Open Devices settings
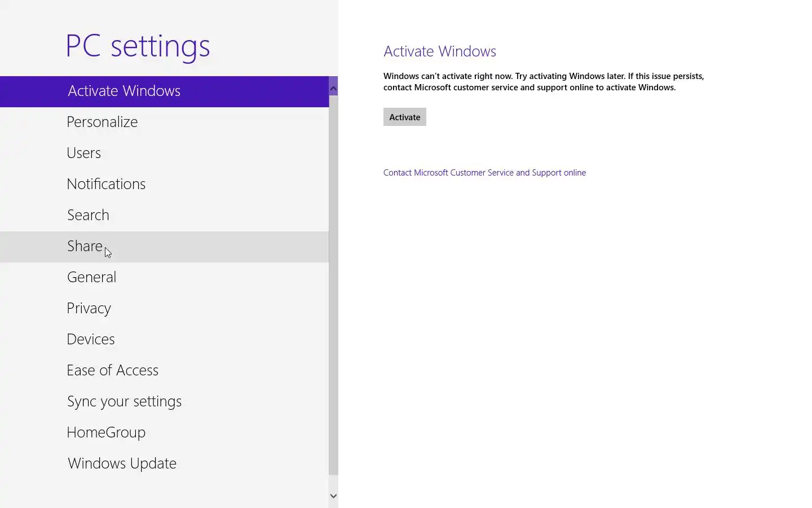 point(164,340)
